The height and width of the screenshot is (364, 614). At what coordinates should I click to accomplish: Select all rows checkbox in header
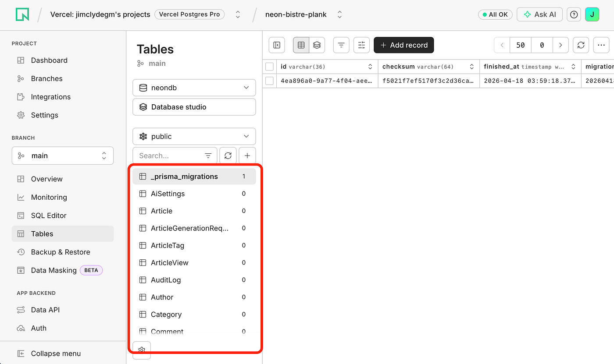click(x=269, y=67)
